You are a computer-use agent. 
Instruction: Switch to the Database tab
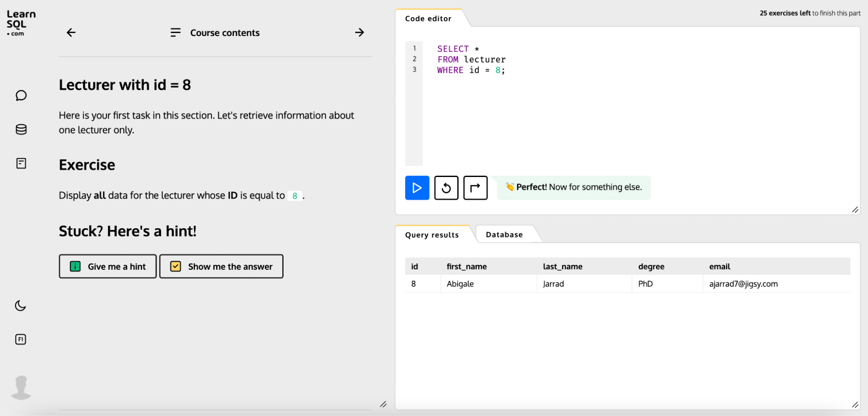(x=504, y=235)
